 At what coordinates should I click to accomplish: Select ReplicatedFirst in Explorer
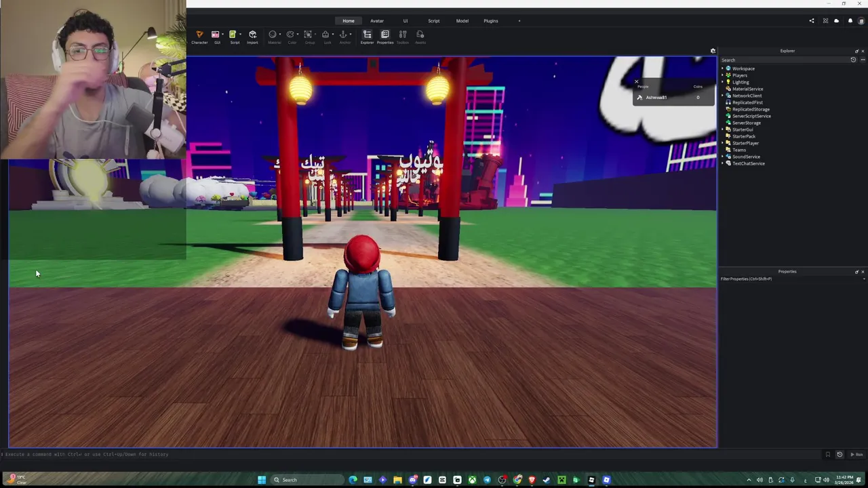[747, 102]
